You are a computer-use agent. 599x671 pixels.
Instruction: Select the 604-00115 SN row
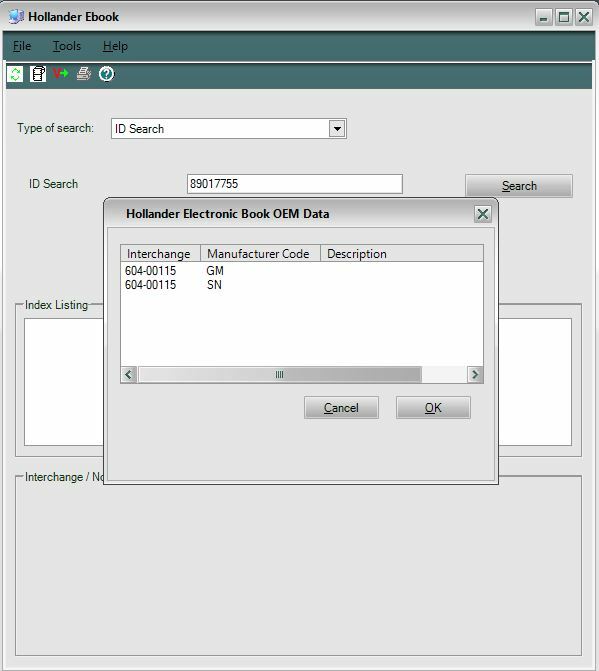point(302,285)
